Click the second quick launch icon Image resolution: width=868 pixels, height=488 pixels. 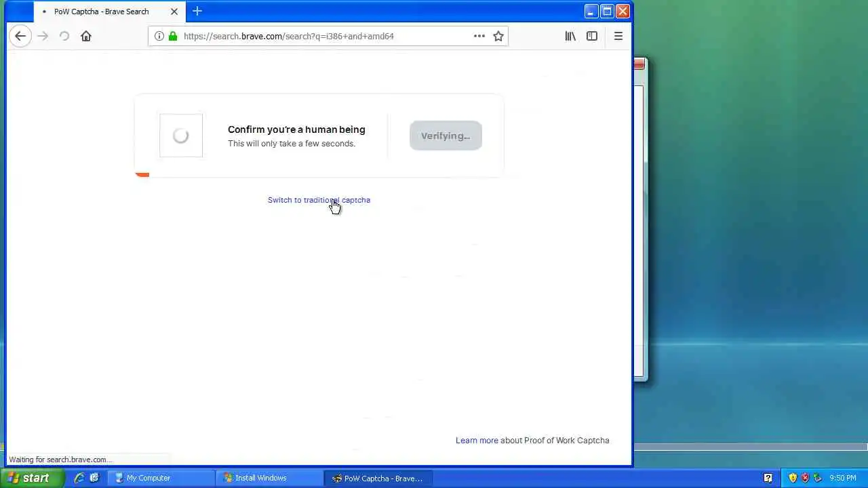tap(94, 478)
